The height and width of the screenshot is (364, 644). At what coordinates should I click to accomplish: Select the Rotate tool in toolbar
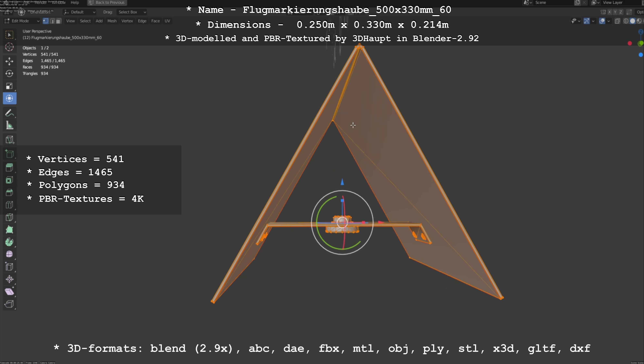9,73
